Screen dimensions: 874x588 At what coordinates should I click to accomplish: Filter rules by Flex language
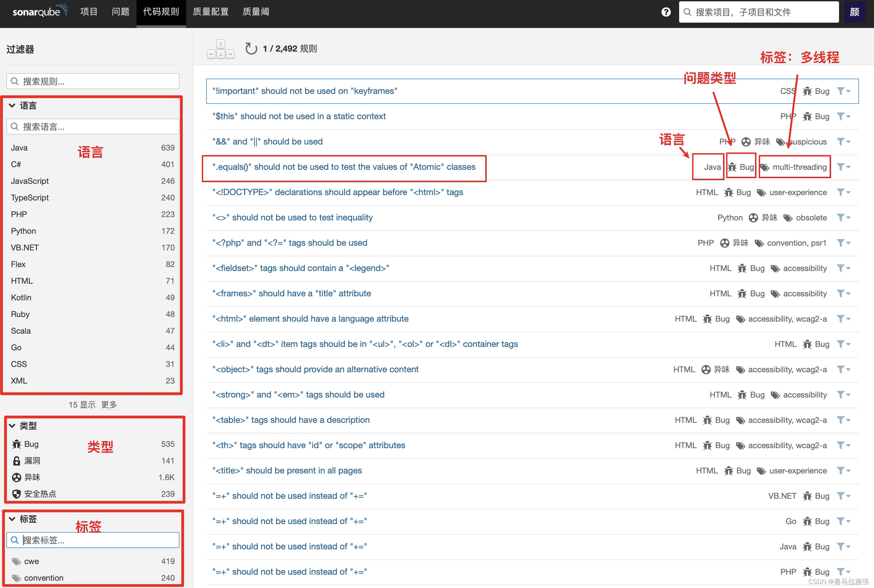tap(93, 264)
